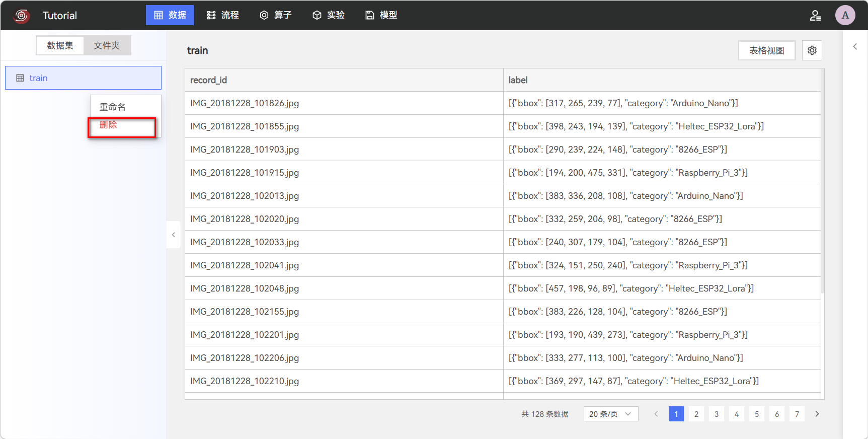Click label with bbox [193, 190, 439, 273]
Image resolution: width=868 pixels, height=439 pixels.
click(662, 335)
